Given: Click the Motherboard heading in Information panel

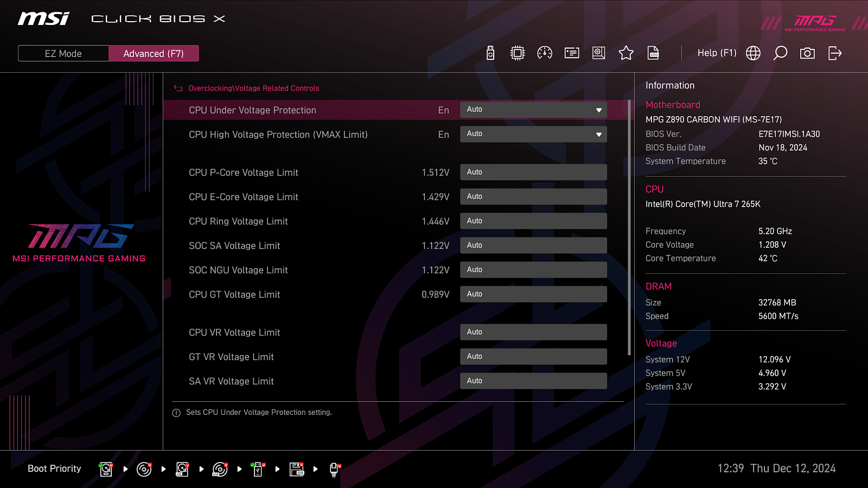Looking at the screenshot, I should pos(673,105).
